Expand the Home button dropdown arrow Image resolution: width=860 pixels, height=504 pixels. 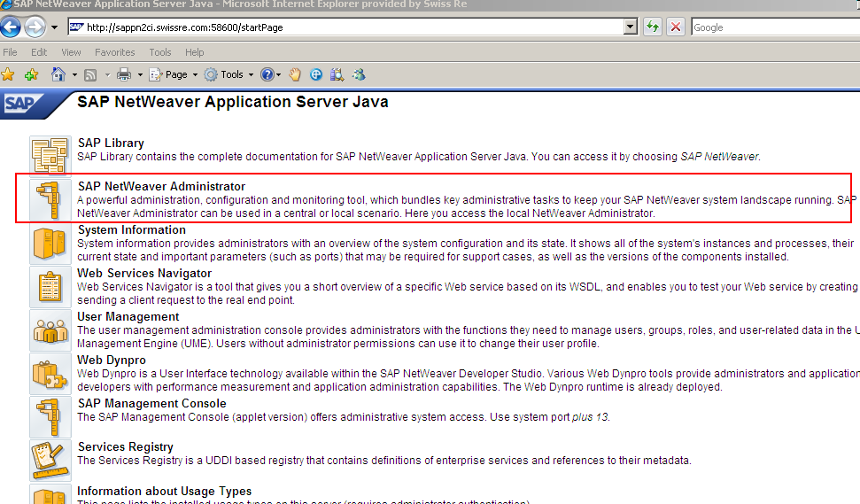point(74,74)
